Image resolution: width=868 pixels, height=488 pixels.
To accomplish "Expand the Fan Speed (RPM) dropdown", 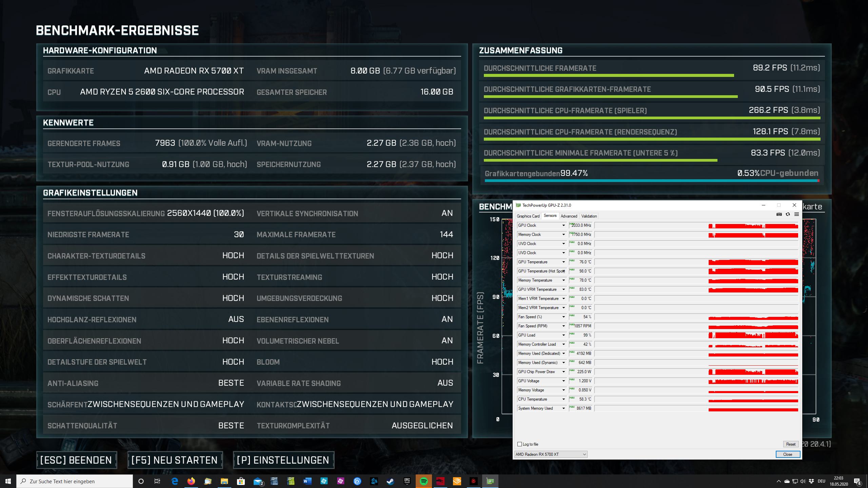I will click(x=564, y=326).
